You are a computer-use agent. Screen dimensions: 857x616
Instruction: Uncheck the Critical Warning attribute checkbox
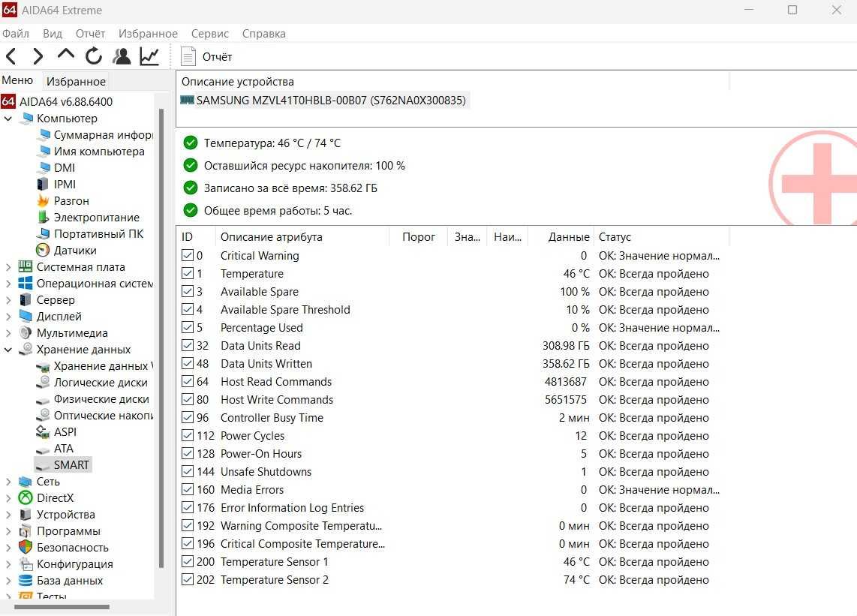tap(188, 255)
